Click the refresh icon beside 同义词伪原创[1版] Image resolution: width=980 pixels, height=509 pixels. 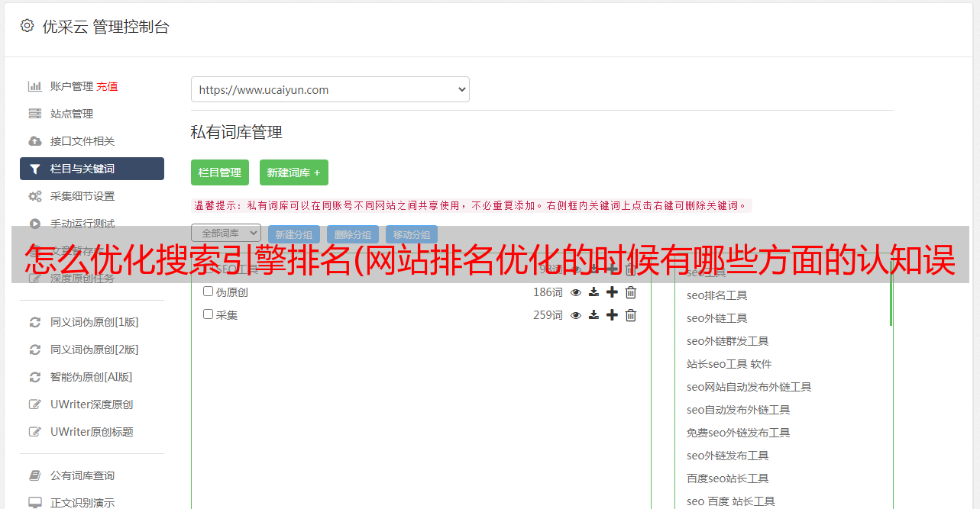[35, 321]
